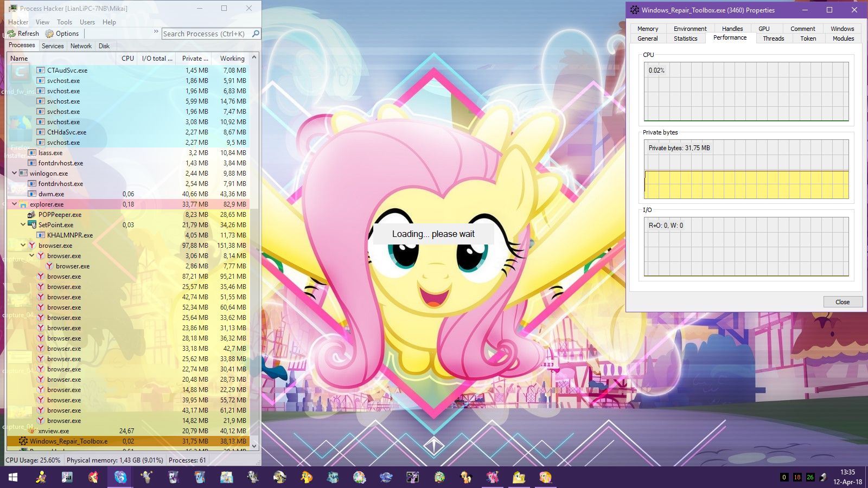
Task: Click the search magnifier icon
Action: point(256,34)
